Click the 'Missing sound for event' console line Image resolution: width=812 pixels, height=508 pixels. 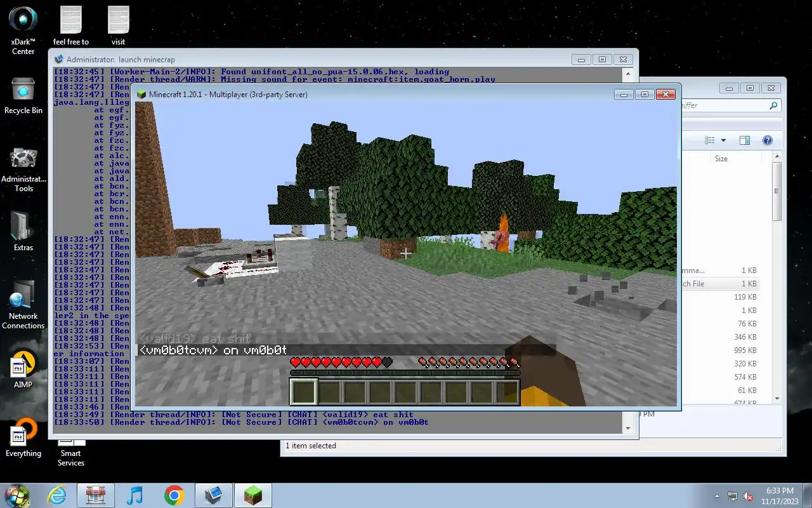click(274, 79)
